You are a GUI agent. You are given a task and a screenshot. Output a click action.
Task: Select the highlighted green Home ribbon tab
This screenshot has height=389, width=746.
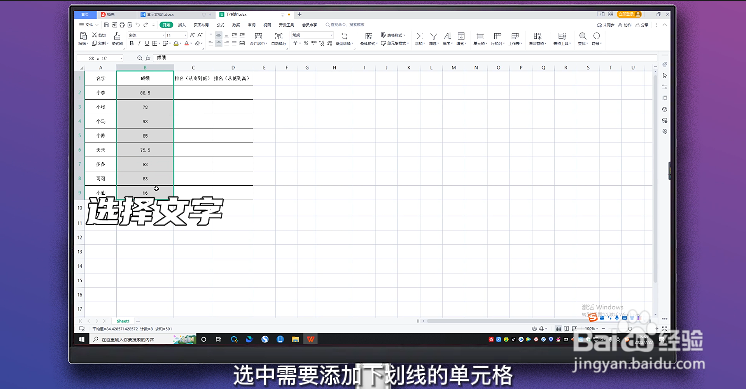(166, 25)
